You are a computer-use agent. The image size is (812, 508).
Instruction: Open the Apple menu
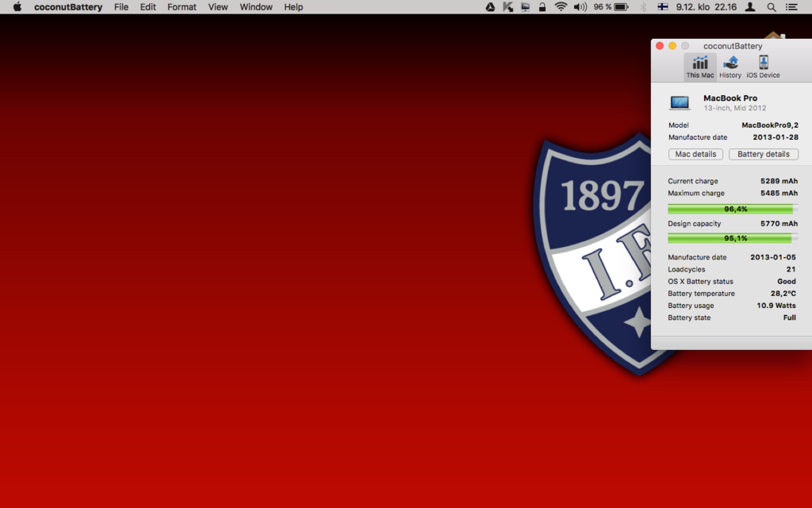17,6
